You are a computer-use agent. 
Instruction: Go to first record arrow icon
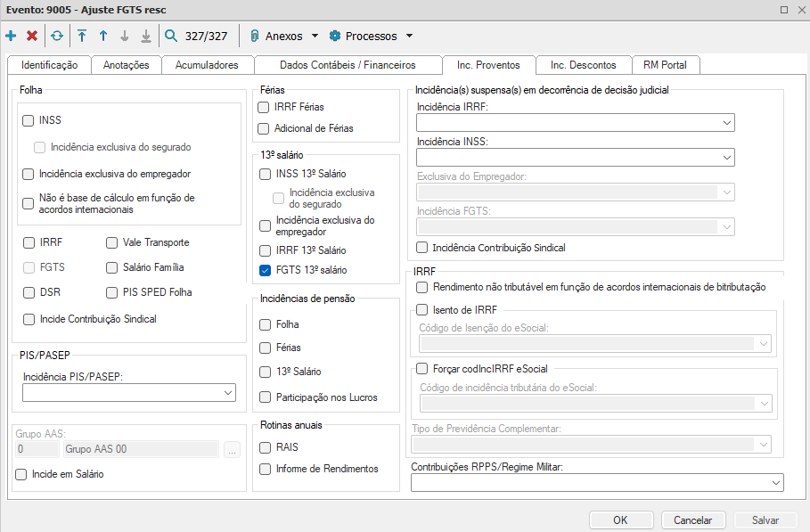coord(82,37)
